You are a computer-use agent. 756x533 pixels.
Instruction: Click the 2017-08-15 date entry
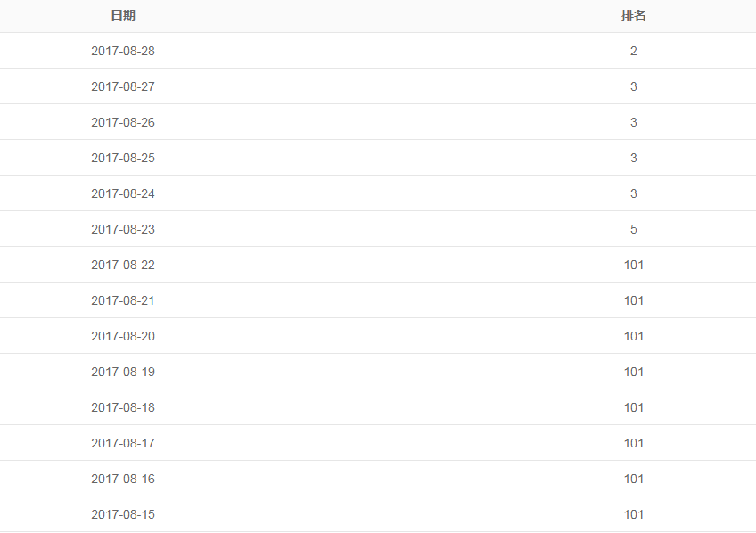tap(123, 514)
